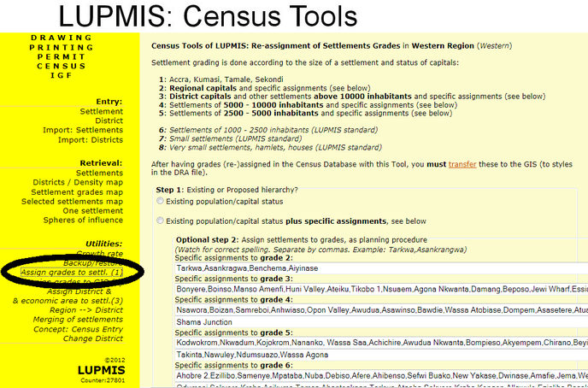Click the field with Takinta,Nawuley

pyautogui.click(x=381, y=355)
